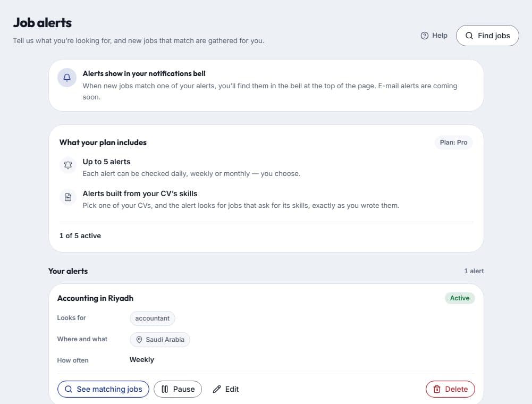The image size is (532, 404).
Task: Edit the Accounting in Riyadh alert
Action: pyautogui.click(x=226, y=389)
